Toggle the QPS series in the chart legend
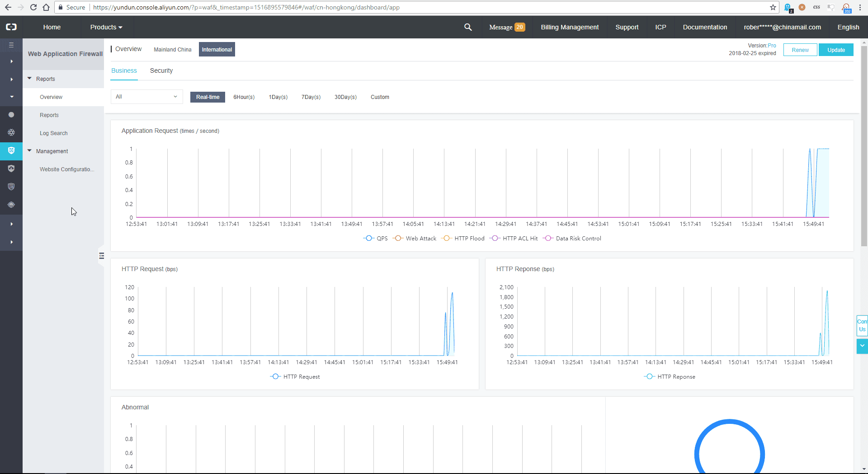 click(x=375, y=239)
